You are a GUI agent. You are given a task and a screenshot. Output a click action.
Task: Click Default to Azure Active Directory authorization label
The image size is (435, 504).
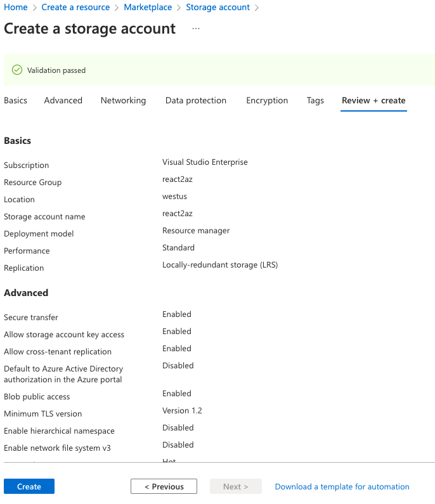click(63, 374)
